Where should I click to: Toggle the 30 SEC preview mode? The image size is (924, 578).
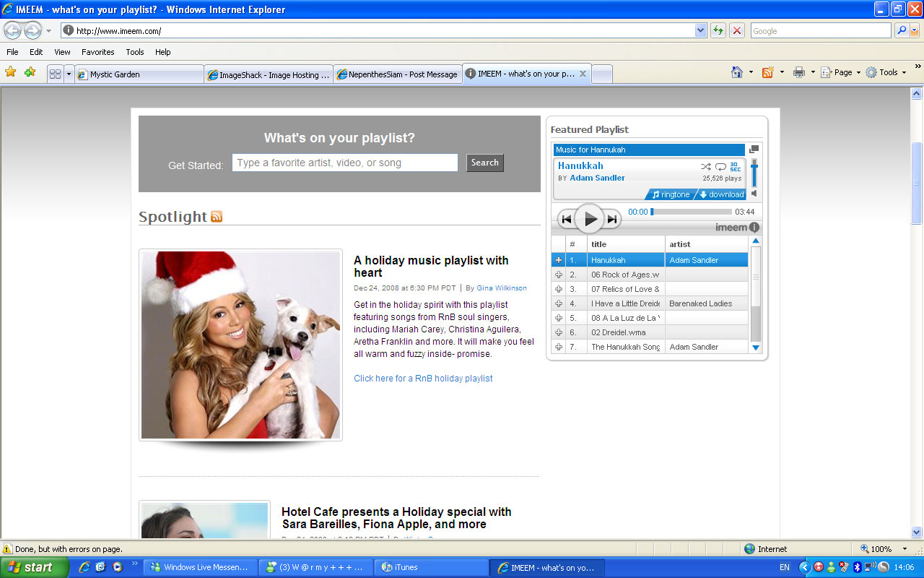(x=735, y=166)
